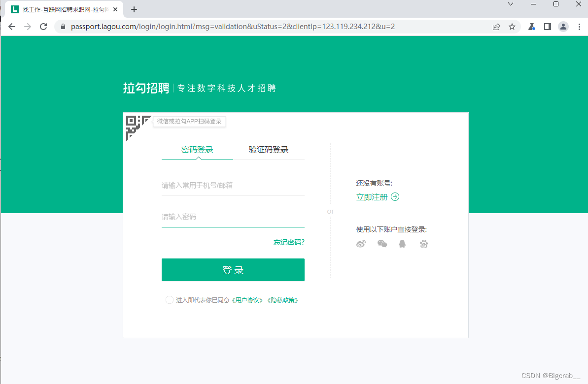Sign in via the Baidu paw icon
Screen dimensions: 588x384
click(423, 243)
